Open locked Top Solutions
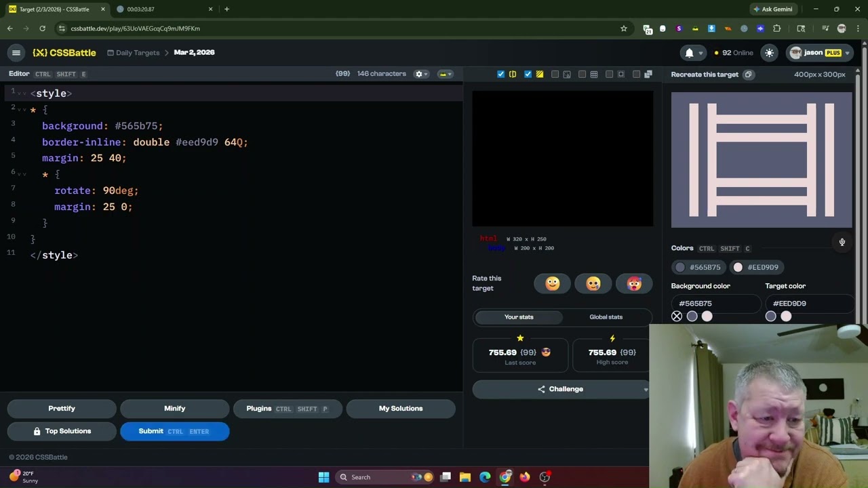868x488 pixels. pyautogui.click(x=62, y=431)
